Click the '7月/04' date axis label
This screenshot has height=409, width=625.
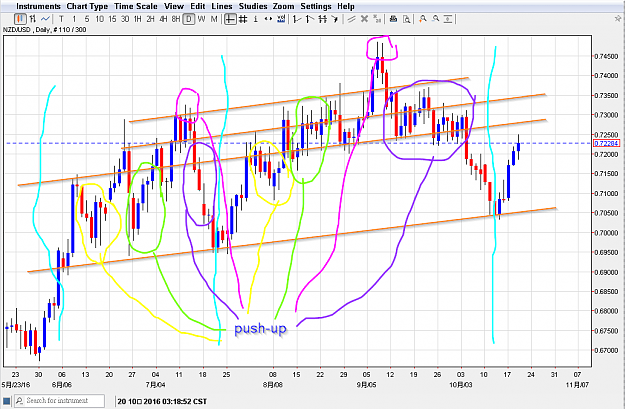(155, 385)
